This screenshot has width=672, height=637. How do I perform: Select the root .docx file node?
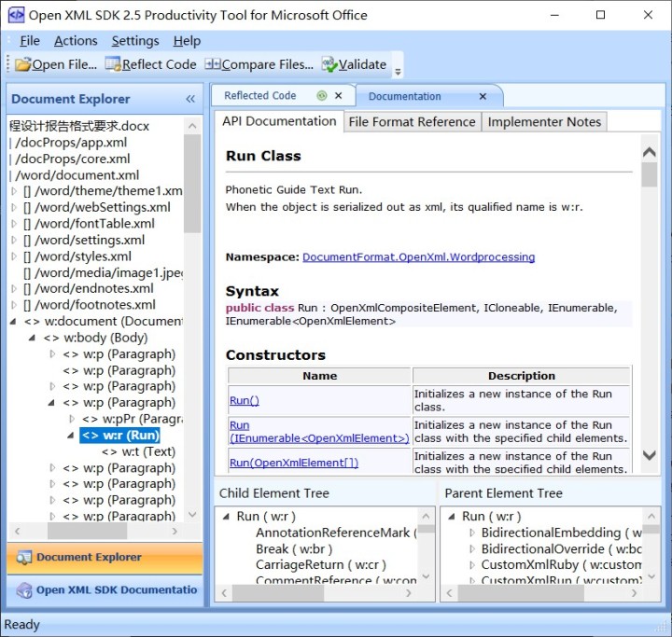coord(79,126)
